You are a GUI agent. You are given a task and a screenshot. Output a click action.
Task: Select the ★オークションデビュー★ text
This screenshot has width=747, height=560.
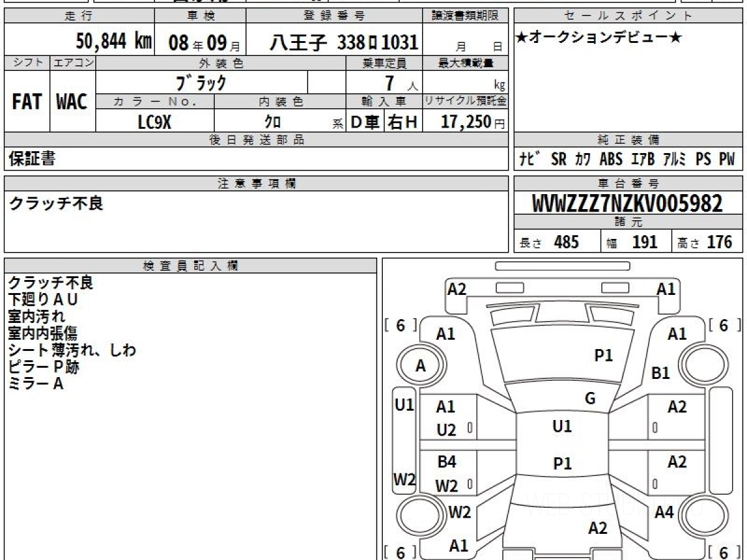click(598, 38)
